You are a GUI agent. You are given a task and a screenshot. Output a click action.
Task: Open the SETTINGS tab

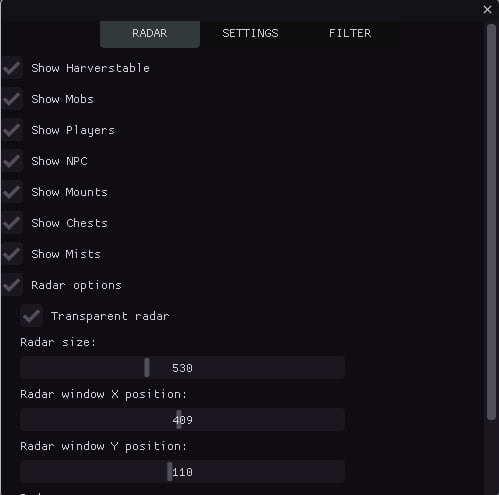point(250,34)
